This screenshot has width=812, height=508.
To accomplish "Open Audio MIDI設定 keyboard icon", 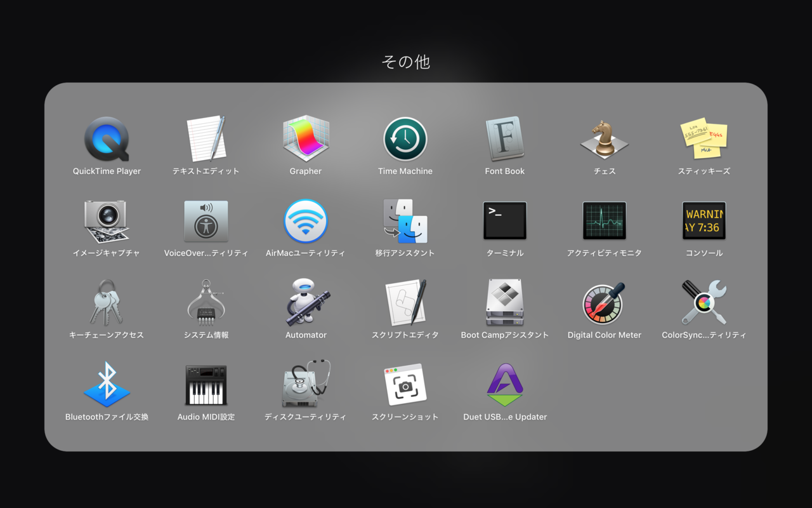I will (x=206, y=385).
